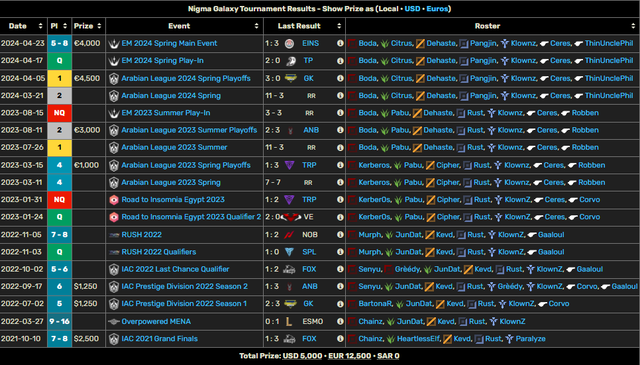Open EM 2024 Spring Main Event link
The height and width of the screenshot is (365, 640).
coord(169,43)
